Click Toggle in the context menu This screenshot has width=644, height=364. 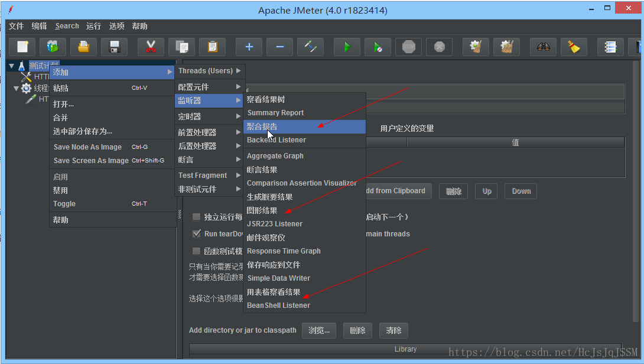(x=112, y=203)
